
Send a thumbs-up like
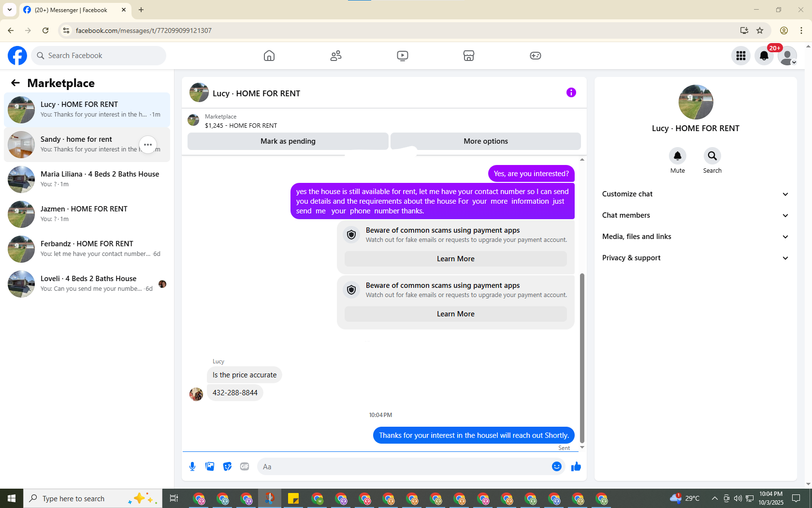(x=576, y=466)
